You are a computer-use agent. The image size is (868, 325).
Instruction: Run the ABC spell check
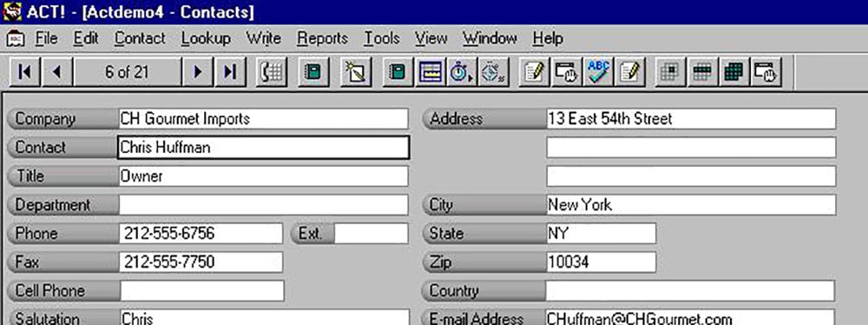point(599,72)
